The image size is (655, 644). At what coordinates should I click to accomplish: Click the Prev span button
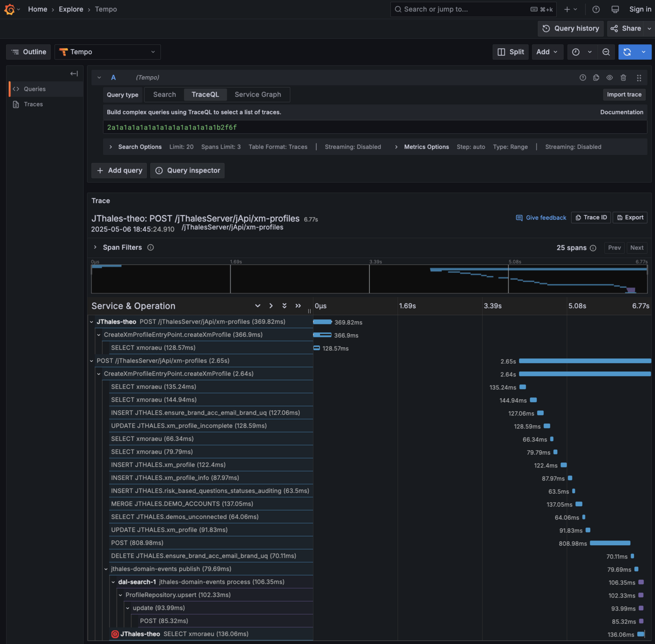614,248
